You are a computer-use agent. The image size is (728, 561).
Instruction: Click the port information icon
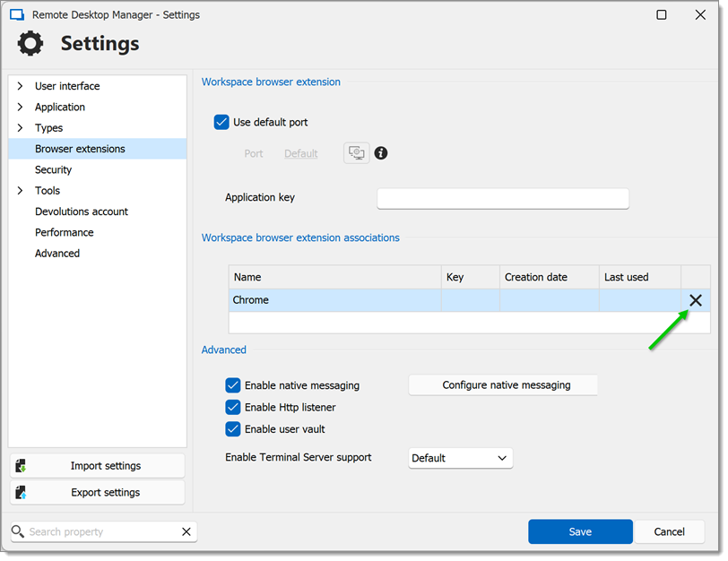click(381, 153)
